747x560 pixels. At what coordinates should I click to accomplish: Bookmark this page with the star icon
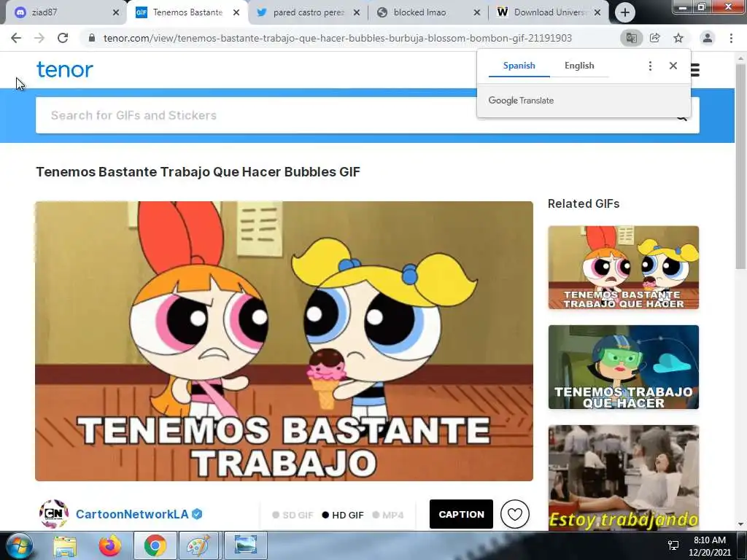[678, 38]
